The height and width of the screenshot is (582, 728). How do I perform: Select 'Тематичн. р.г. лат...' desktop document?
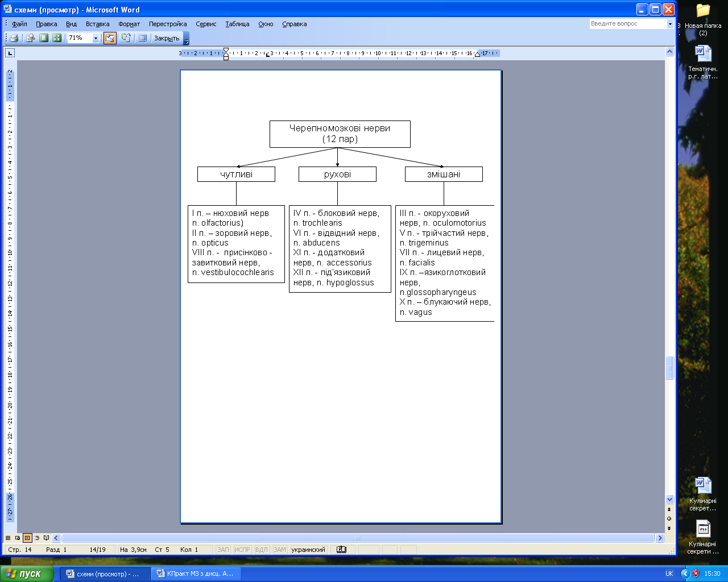pyautogui.click(x=703, y=62)
